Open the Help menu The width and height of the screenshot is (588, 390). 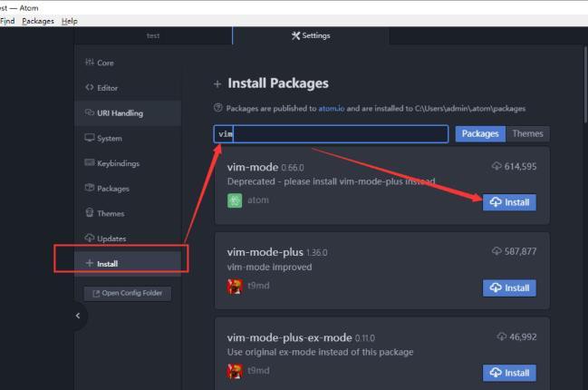(x=70, y=21)
